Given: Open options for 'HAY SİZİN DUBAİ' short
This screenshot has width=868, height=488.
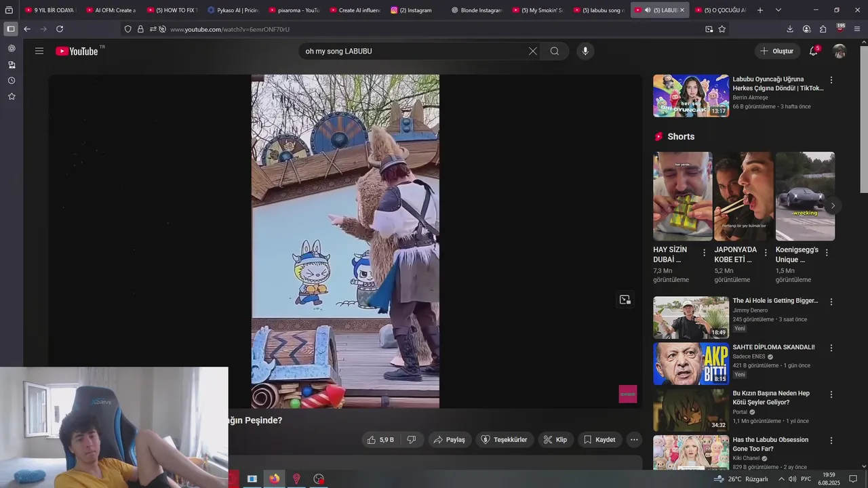Looking at the screenshot, I should click(x=704, y=253).
